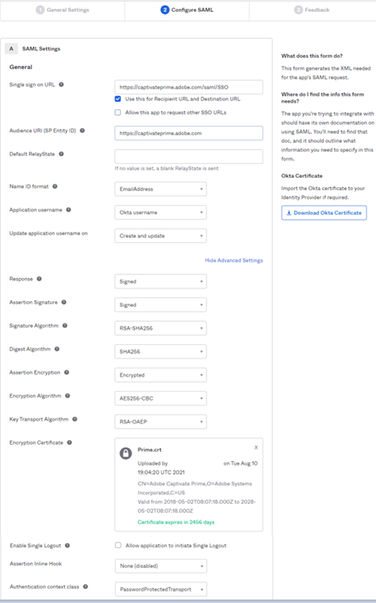This screenshot has height=603, width=376.
Task: Go to the General Settings step tab
Action: point(63,10)
